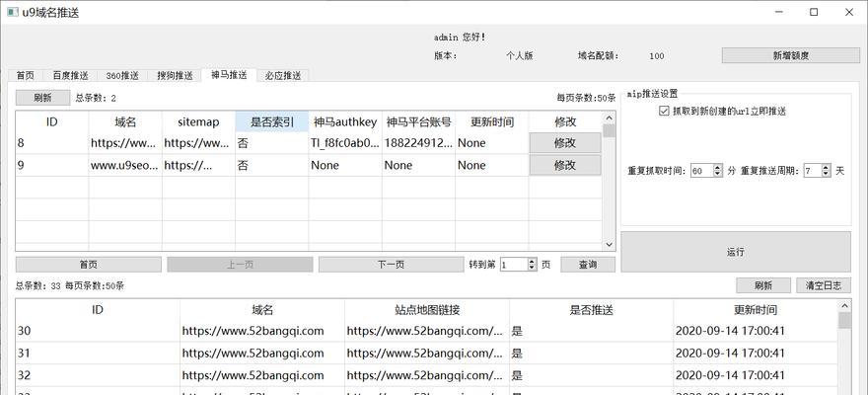
Task: Click the 首页 pagination button
Action: point(89,265)
